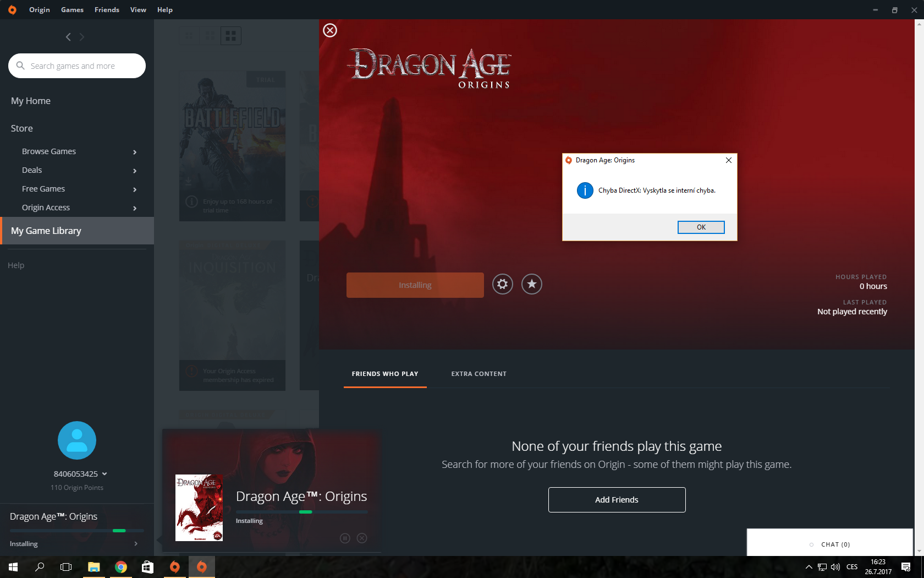This screenshot has width=924, height=578.
Task: Close the Dragon Age: Origins error dialog
Action: (x=729, y=160)
